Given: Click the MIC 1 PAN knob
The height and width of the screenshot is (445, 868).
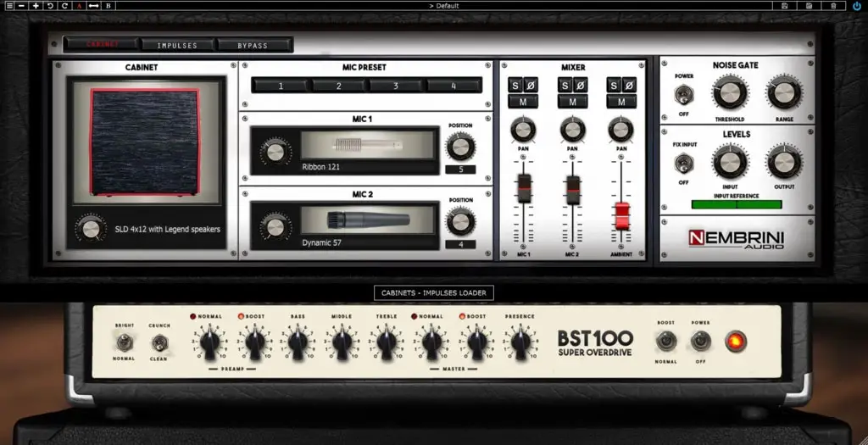Looking at the screenshot, I should point(523,130).
